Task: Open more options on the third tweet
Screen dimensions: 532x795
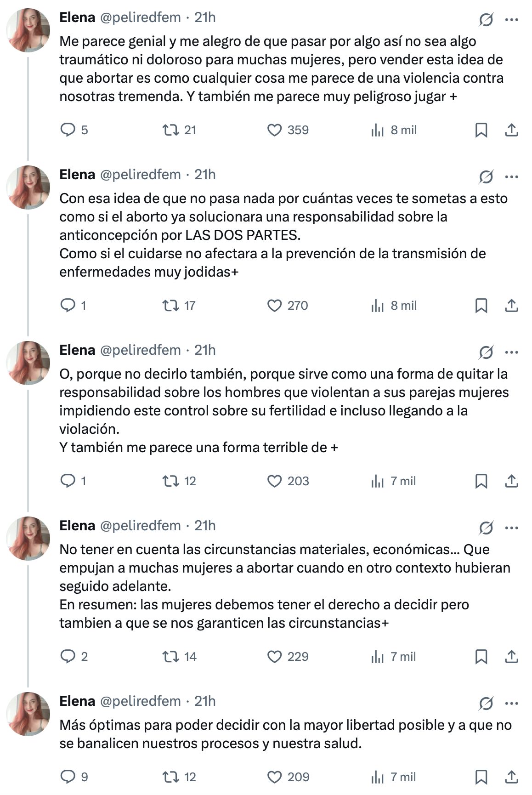Action: click(x=511, y=352)
